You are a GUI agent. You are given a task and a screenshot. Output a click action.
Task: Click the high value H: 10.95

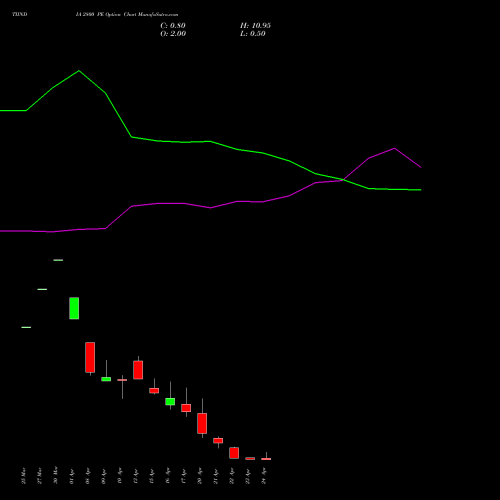[x=255, y=26]
